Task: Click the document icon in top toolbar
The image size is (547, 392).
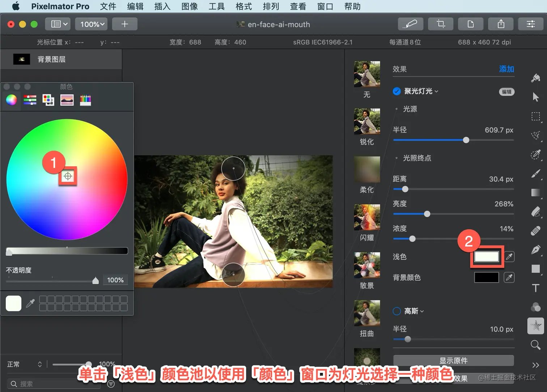Action: click(x=471, y=24)
